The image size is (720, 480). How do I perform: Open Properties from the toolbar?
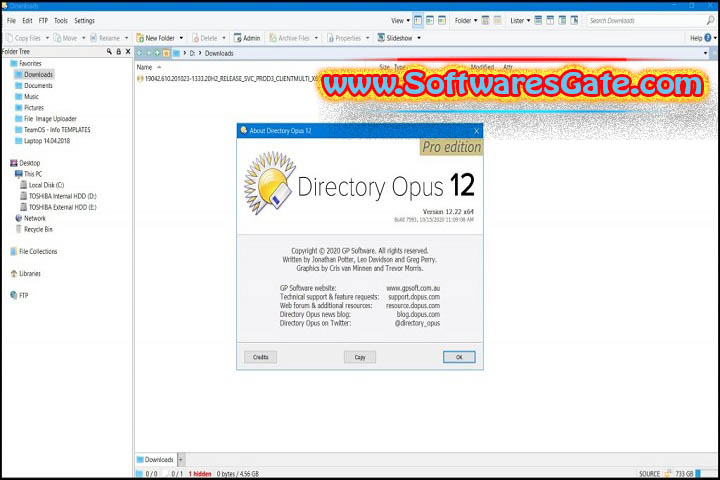tap(344, 38)
